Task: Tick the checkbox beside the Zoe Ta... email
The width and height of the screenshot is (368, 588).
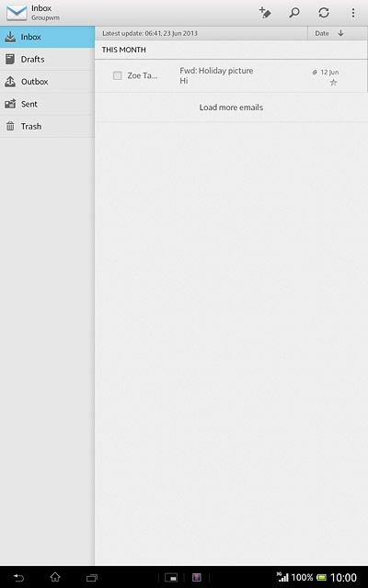Action: click(x=118, y=75)
